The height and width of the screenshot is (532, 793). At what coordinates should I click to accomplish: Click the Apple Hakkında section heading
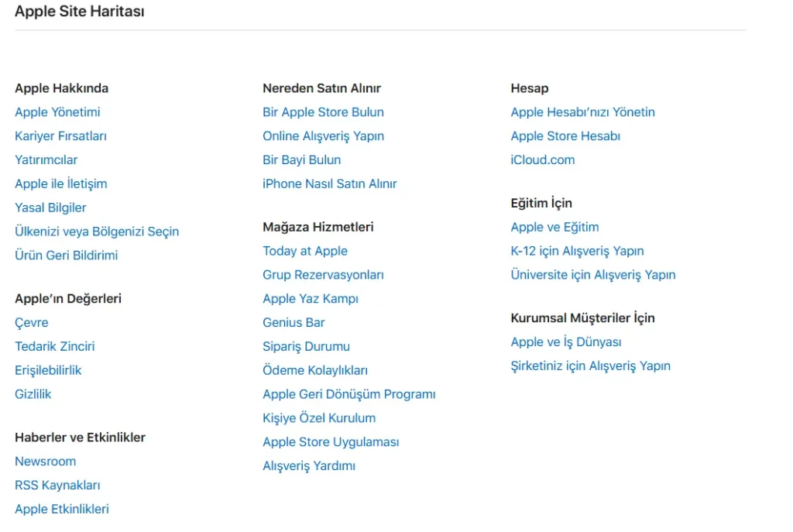click(x=62, y=88)
